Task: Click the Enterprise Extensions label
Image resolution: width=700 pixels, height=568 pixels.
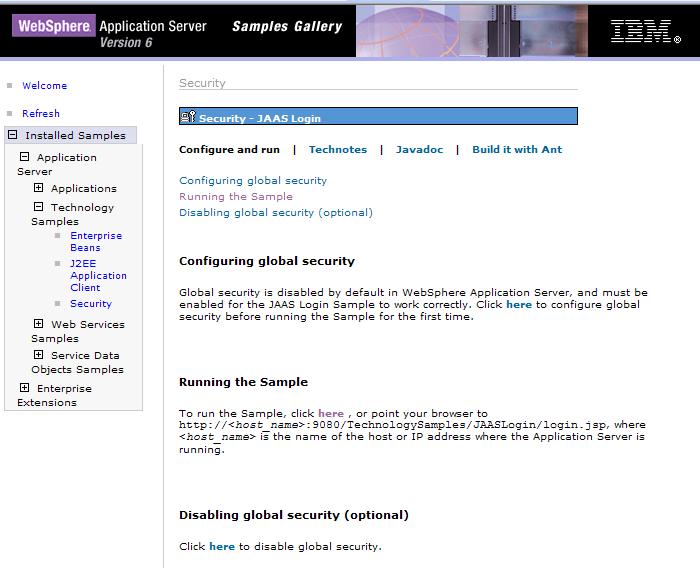Action: point(54,395)
